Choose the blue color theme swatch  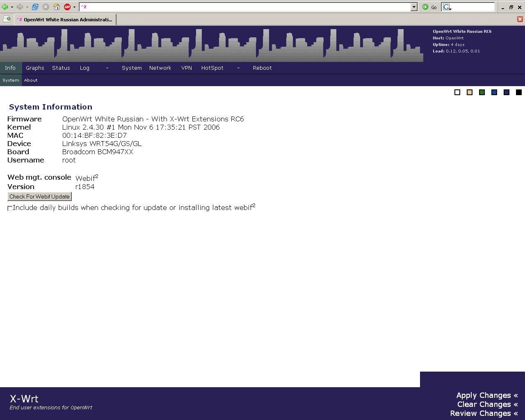click(x=494, y=92)
